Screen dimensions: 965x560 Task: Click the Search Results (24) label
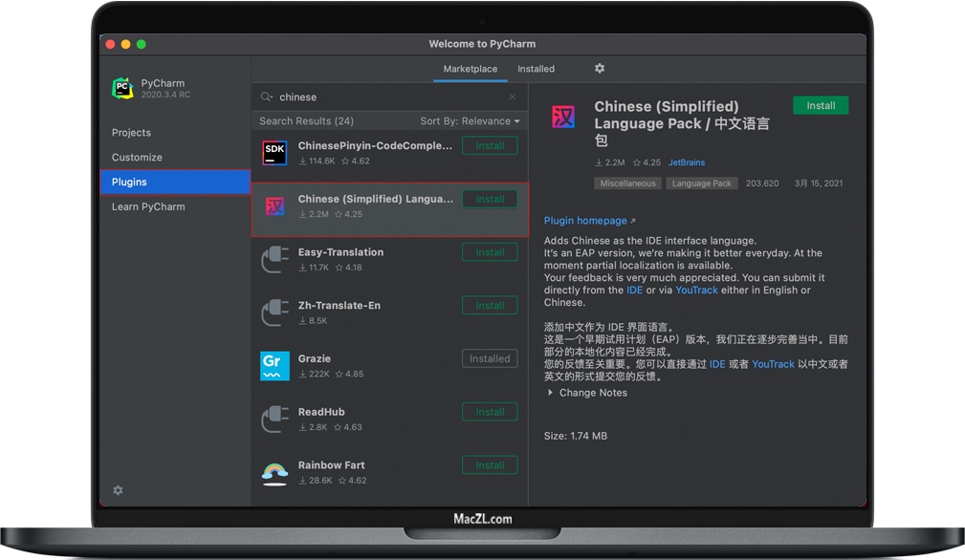pos(306,121)
